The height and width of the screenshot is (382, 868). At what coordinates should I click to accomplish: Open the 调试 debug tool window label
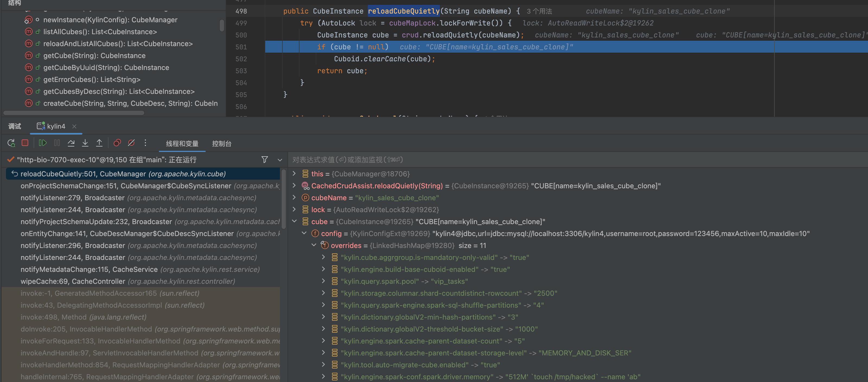coord(14,126)
